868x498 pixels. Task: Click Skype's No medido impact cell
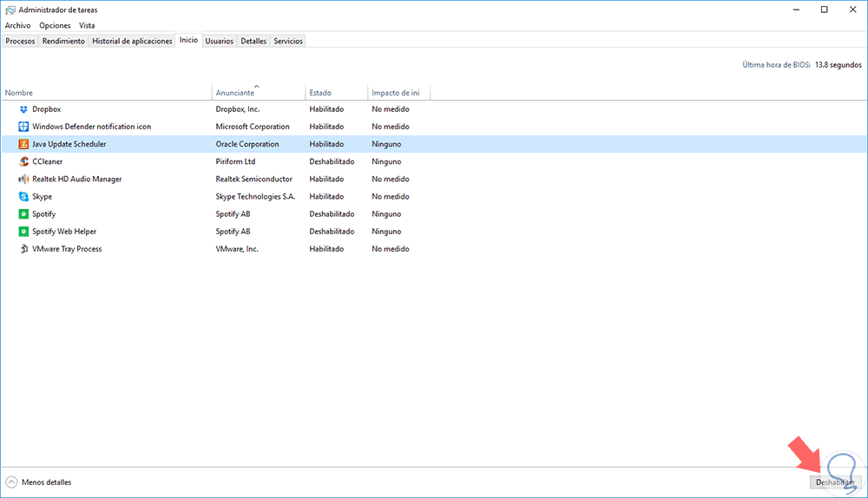[391, 196]
